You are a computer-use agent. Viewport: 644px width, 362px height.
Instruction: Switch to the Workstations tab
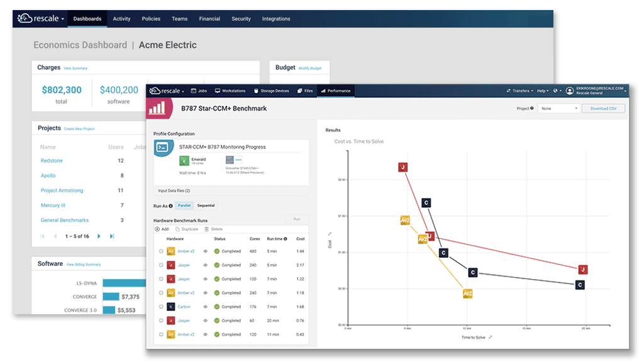(230, 91)
